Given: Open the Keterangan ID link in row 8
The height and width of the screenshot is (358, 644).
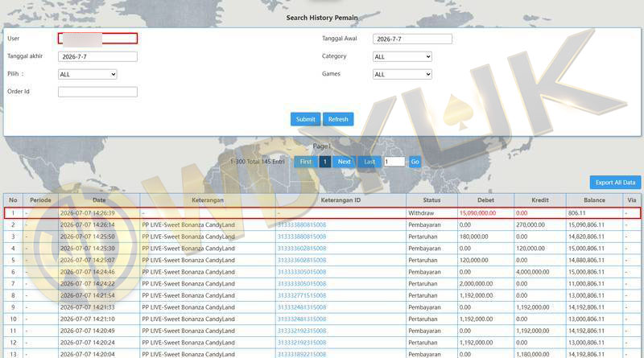Looking at the screenshot, I should coord(302,295).
